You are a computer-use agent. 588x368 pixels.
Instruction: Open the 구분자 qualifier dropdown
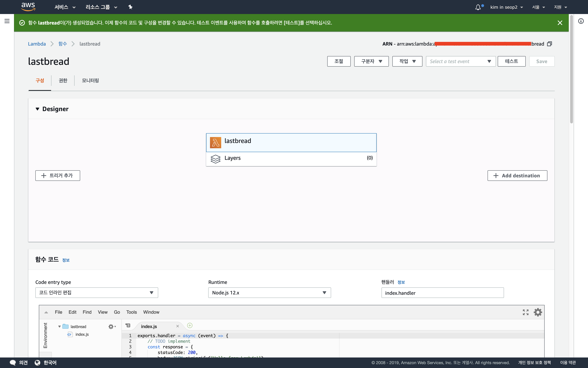(x=371, y=61)
